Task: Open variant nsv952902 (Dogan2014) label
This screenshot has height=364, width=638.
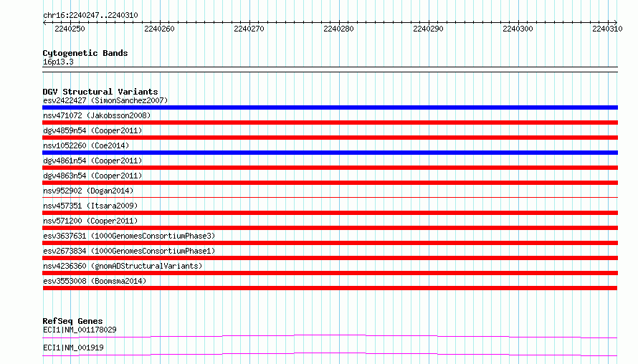Action: click(88, 191)
